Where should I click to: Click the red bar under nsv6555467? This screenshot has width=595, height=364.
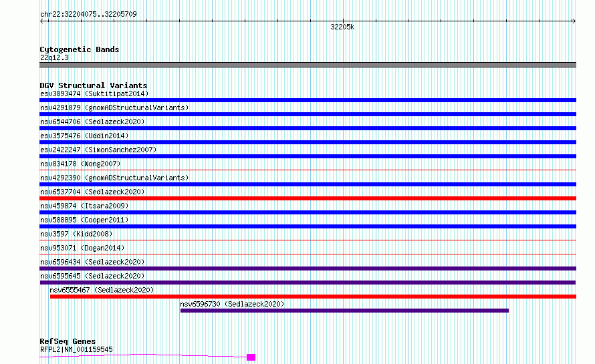pos(313,297)
